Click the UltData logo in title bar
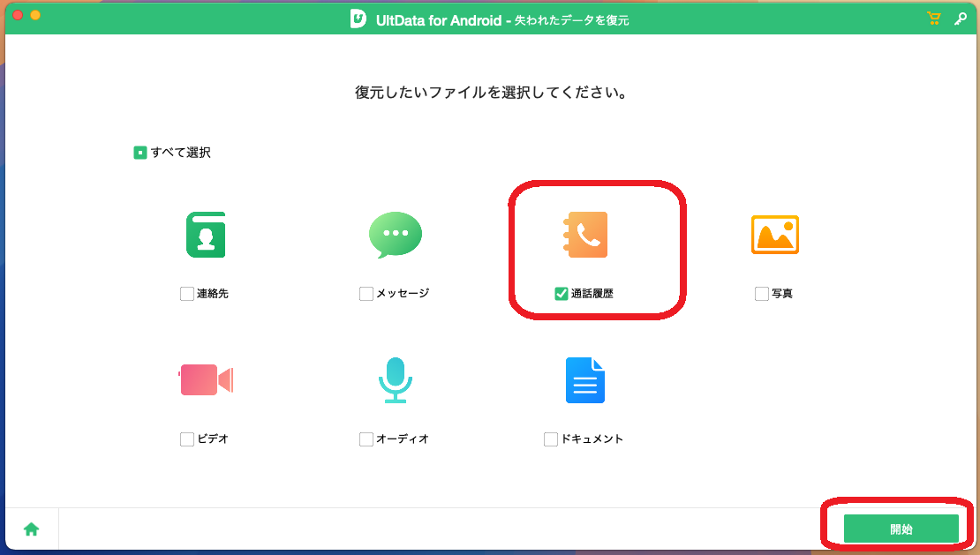 358,19
